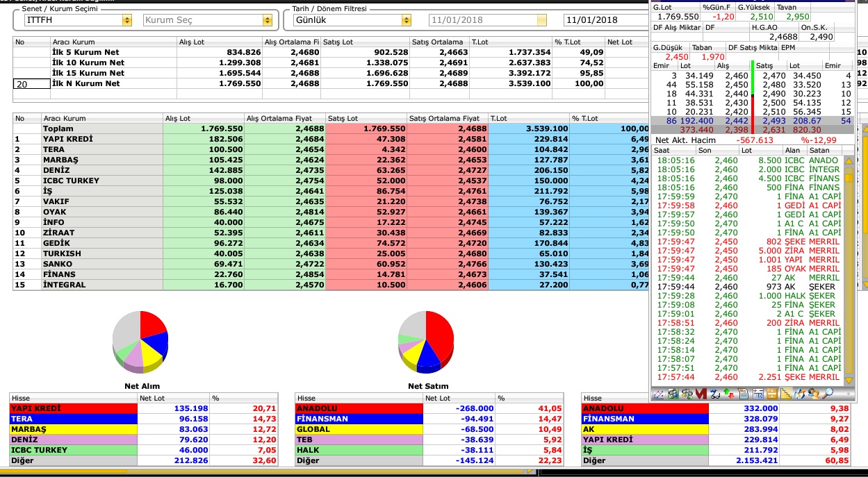Click the yellow GLOBAL entry in the Net Satım legend
The height and width of the screenshot is (477, 868).
(359, 429)
